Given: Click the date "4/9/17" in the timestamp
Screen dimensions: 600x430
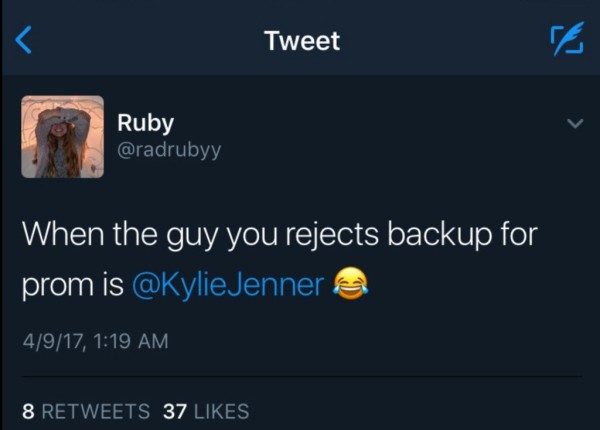Looking at the screenshot, I should pyautogui.click(x=54, y=341).
